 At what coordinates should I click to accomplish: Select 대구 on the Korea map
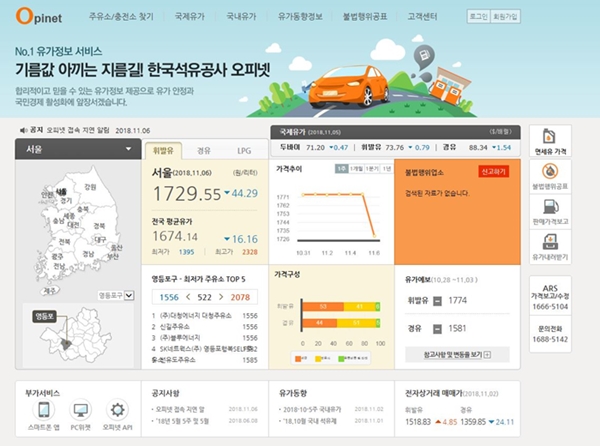[100, 240]
